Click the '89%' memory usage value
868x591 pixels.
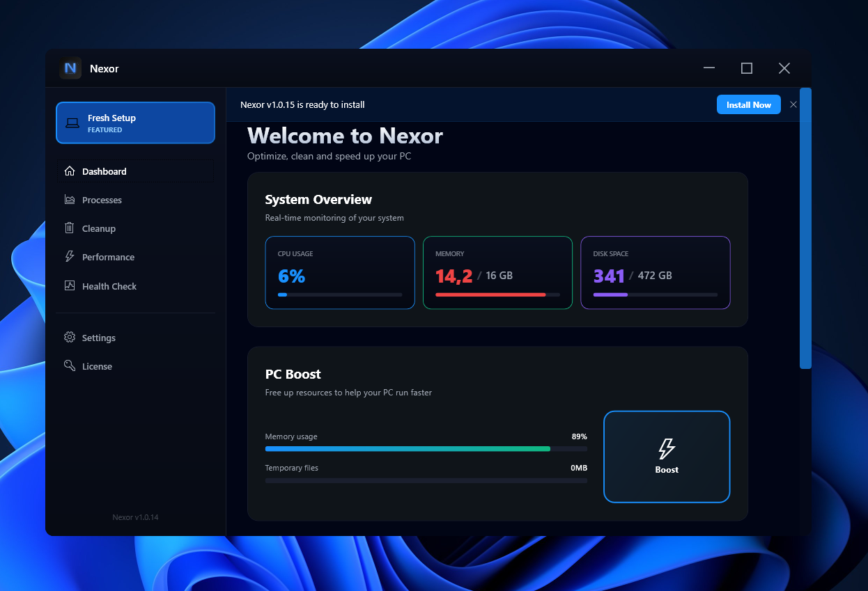coord(580,436)
